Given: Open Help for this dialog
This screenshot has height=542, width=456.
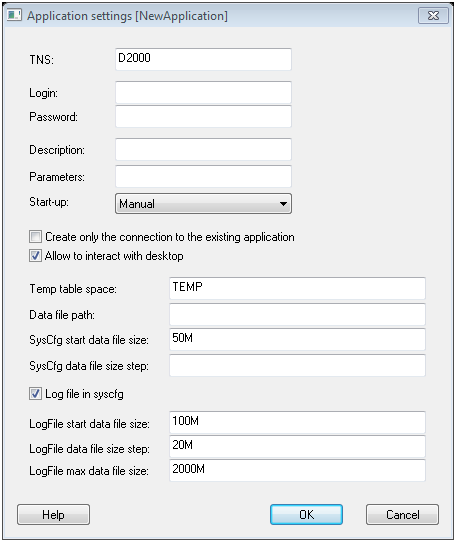Looking at the screenshot, I should pos(54,515).
